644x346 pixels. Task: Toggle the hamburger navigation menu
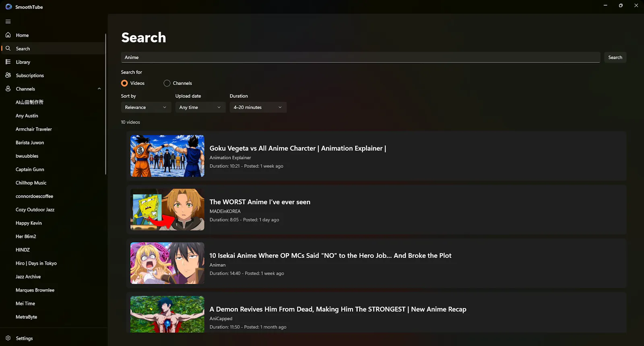pos(8,21)
